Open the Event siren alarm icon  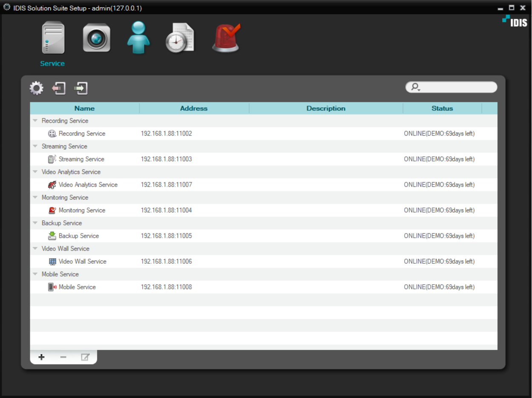tap(226, 38)
